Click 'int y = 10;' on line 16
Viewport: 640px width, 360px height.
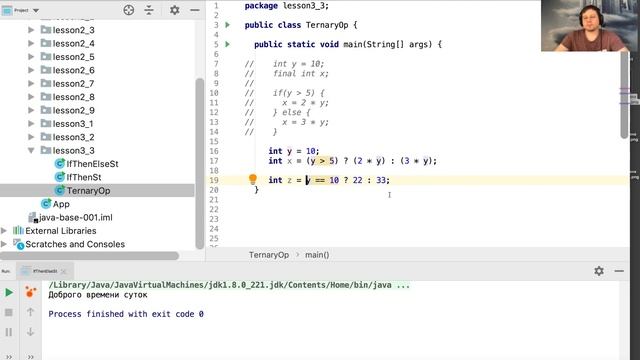point(294,151)
